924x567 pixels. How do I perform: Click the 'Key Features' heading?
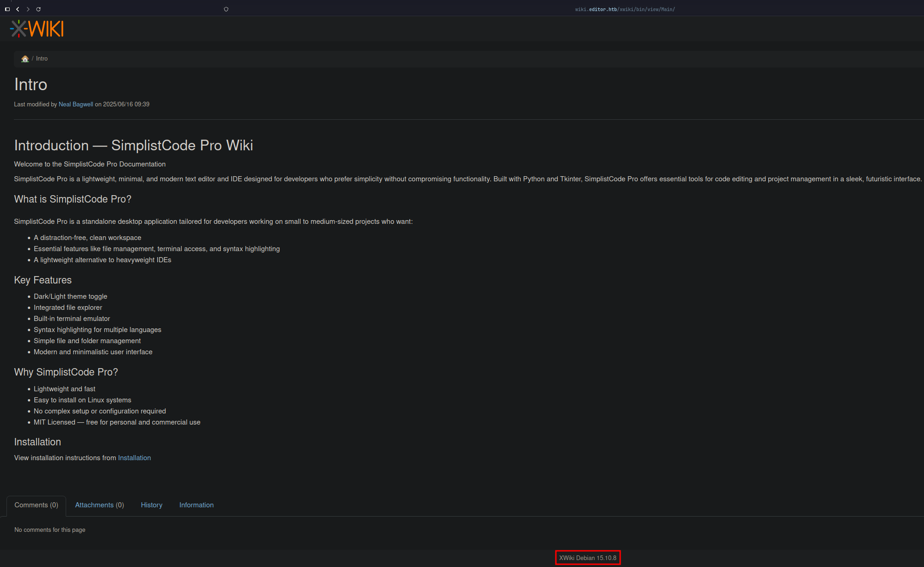tap(43, 280)
